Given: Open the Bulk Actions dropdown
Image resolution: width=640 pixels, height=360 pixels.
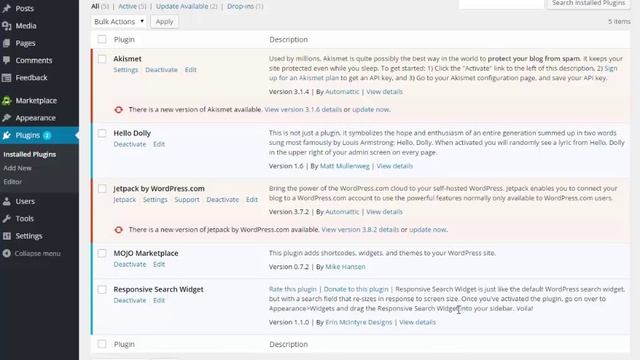Looking at the screenshot, I should point(119,22).
